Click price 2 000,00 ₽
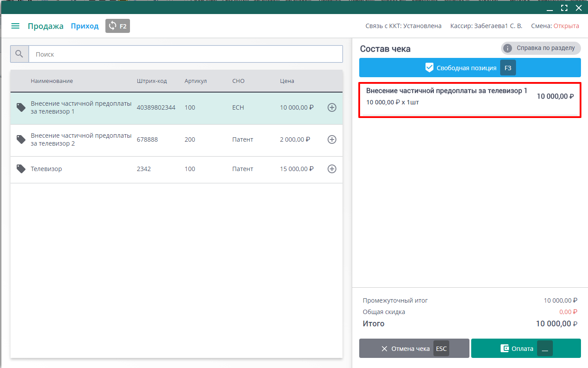Viewport: 588px width, 368px height. coord(295,139)
